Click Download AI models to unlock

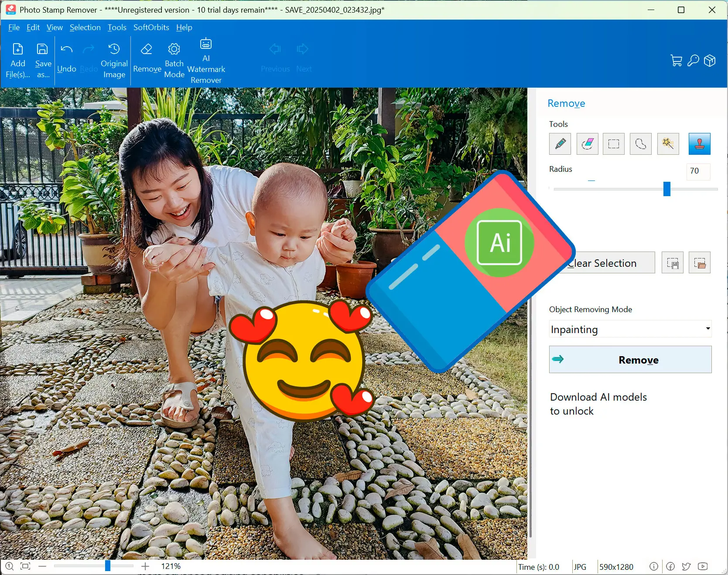point(598,404)
